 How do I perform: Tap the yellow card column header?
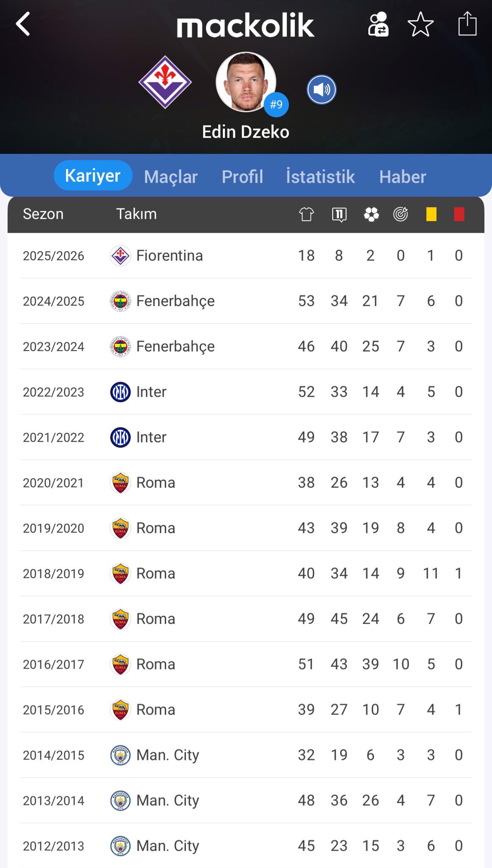pos(431,214)
